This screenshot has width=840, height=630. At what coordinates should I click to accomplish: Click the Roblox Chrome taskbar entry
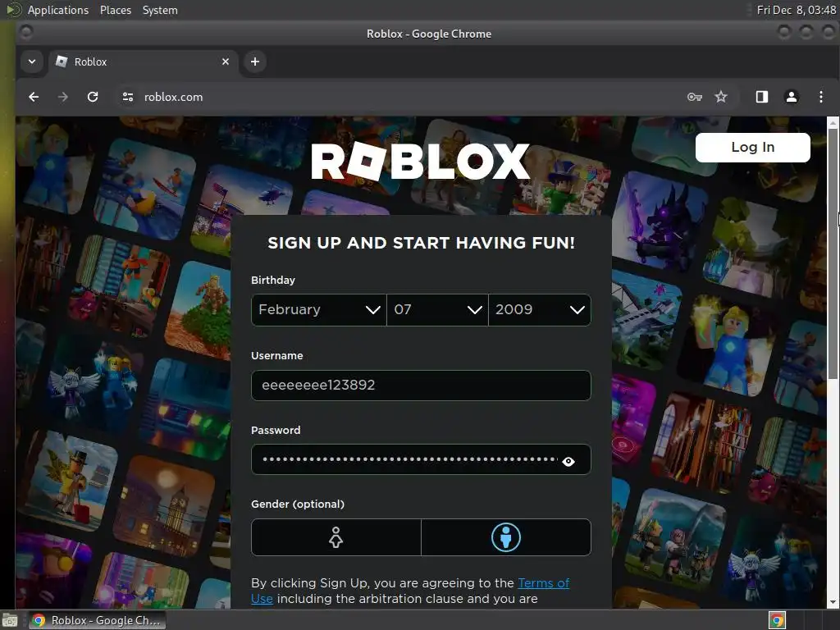click(97, 620)
